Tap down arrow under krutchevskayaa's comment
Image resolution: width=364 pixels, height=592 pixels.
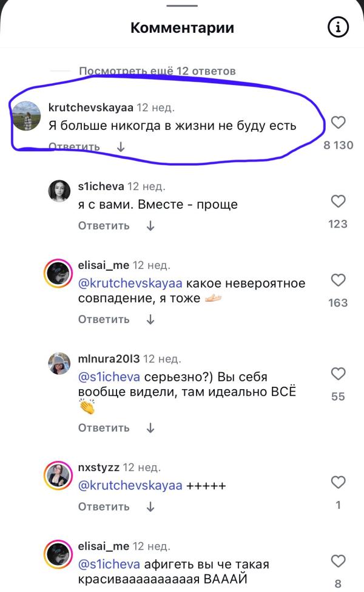click(121, 146)
